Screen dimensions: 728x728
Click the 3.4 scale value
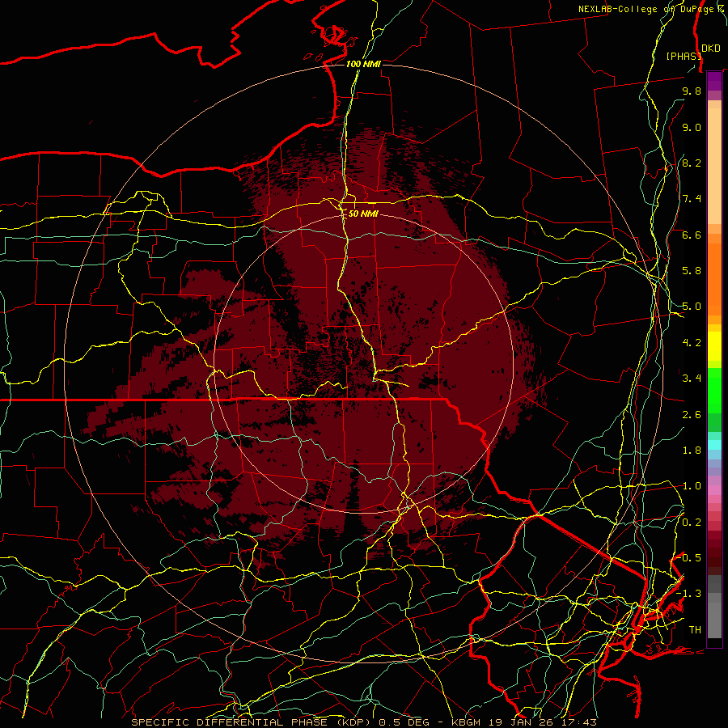[692, 379]
